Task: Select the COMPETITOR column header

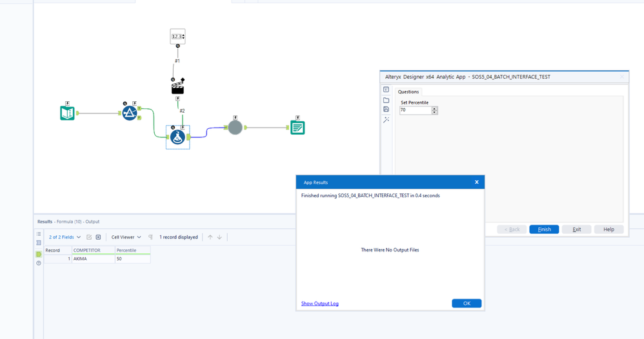Action: pyautogui.click(x=93, y=250)
